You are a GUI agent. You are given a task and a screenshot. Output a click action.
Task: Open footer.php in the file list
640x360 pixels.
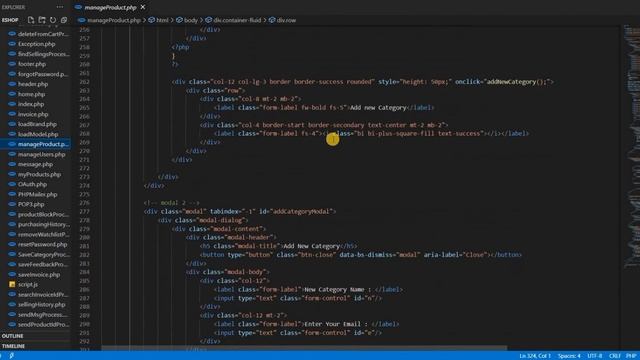[x=32, y=64]
